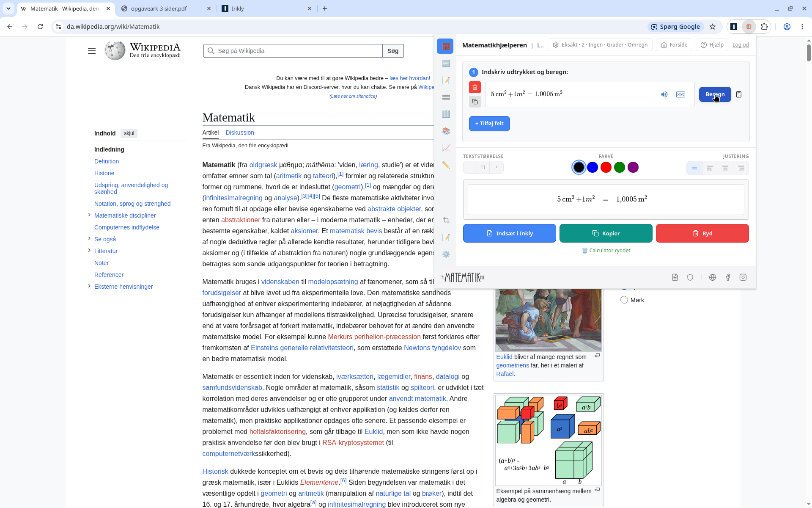Open the shield privacy icon in footer
This screenshot has height=508, width=812.
click(x=690, y=277)
